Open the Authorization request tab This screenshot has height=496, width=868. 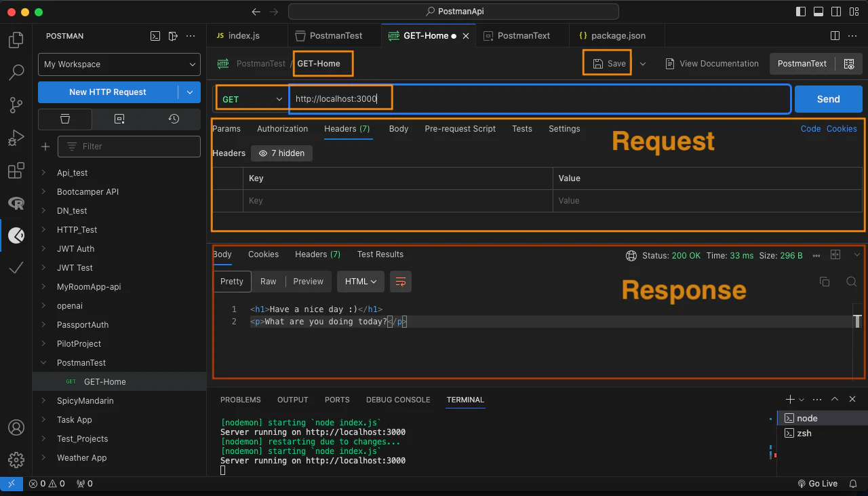(x=282, y=129)
